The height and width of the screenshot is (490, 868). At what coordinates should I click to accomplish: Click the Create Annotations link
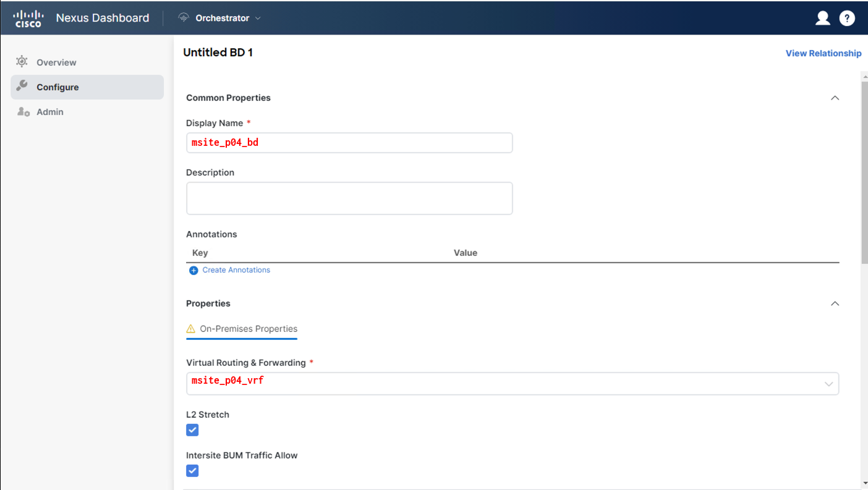(236, 270)
